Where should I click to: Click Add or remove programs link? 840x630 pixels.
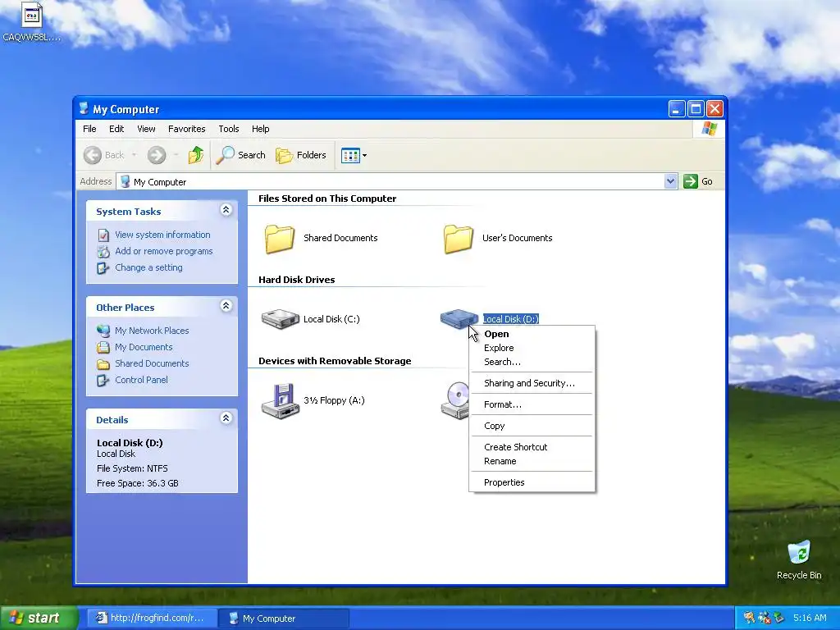(x=163, y=251)
